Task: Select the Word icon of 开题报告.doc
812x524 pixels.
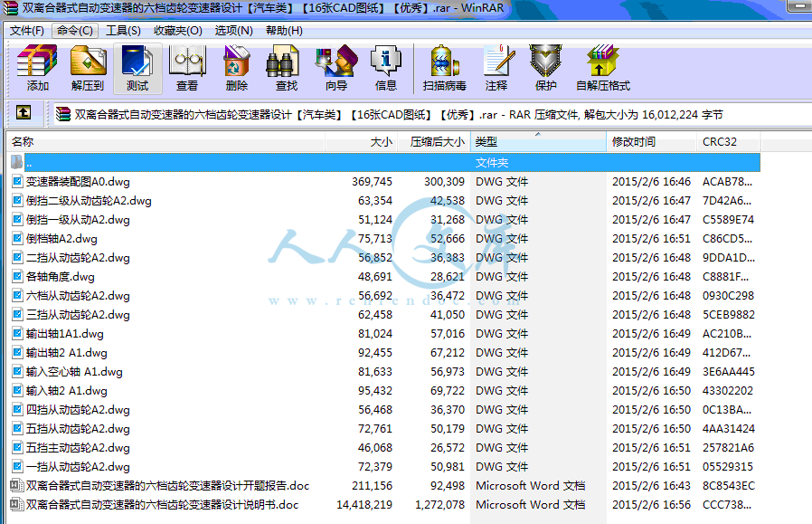Action: pos(17,486)
